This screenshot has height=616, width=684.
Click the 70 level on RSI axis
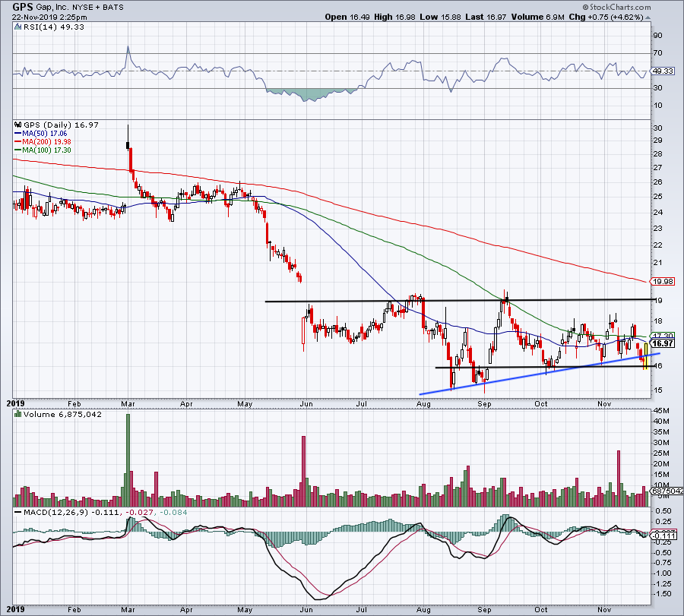pos(657,53)
